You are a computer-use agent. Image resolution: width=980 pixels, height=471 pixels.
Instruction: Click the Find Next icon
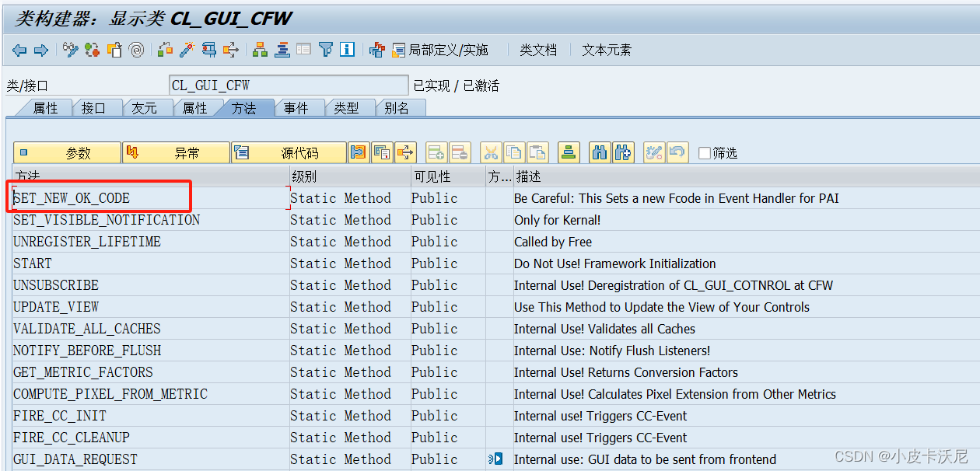[x=623, y=152]
